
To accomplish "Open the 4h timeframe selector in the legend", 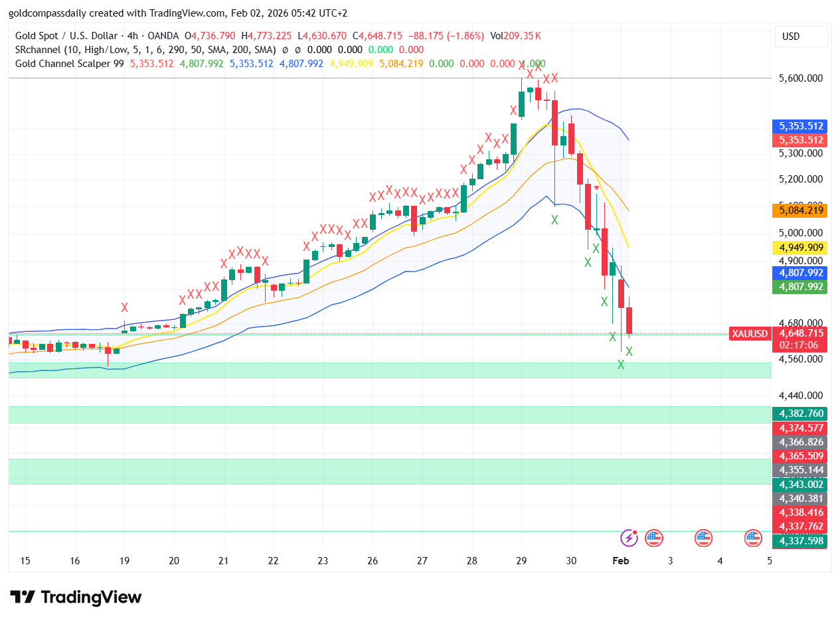I will point(133,37).
